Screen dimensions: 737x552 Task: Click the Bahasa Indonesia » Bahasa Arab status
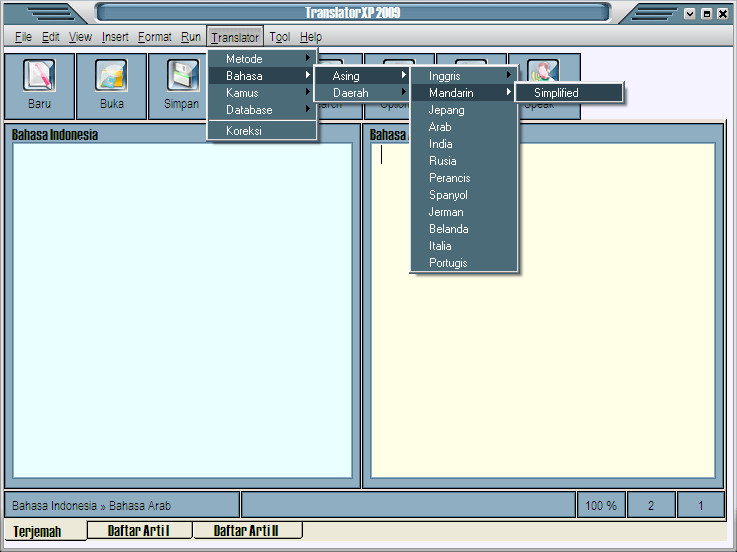(x=122, y=505)
